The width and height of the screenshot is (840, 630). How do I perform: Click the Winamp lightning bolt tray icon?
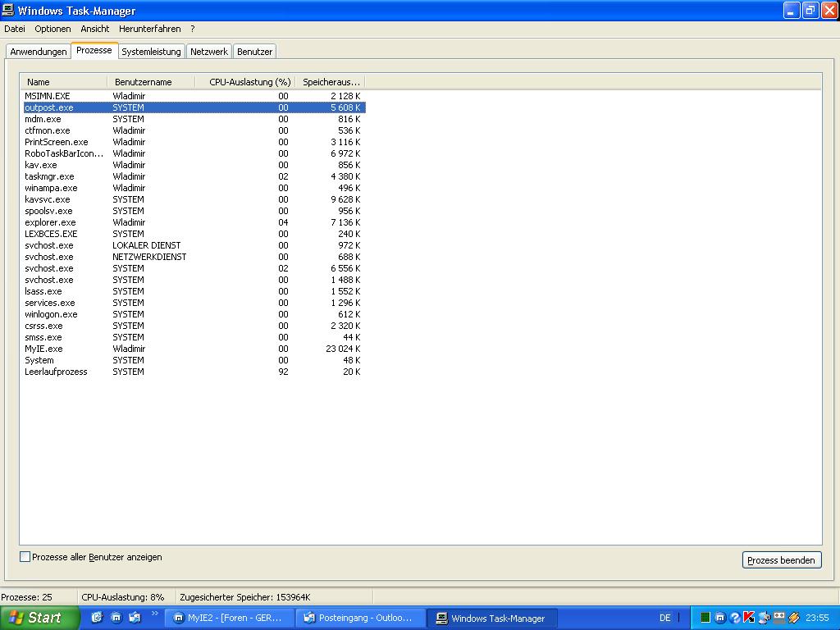pyautogui.click(x=793, y=618)
